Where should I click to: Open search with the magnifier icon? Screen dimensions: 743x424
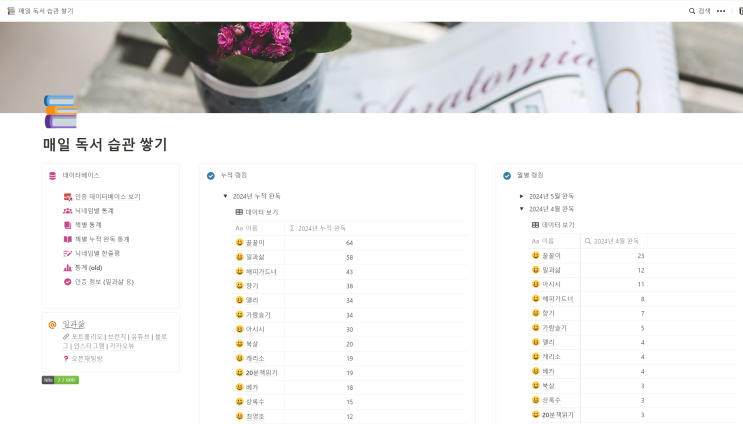point(692,11)
